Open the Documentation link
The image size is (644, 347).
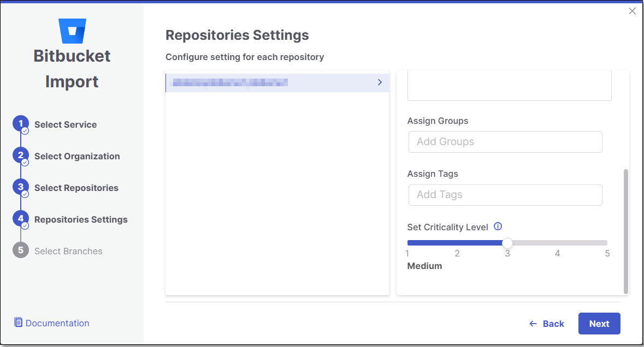[57, 323]
